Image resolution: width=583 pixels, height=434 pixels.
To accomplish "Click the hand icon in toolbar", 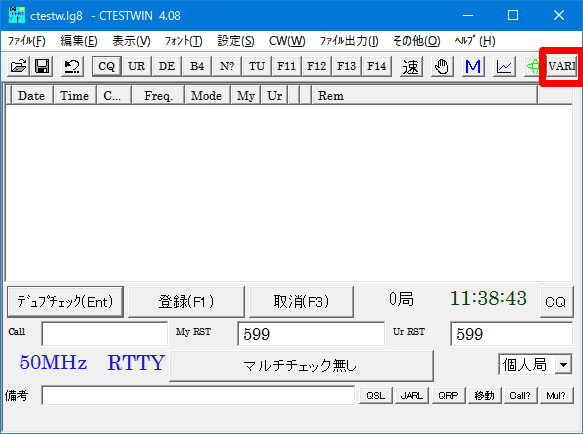I will (442, 67).
